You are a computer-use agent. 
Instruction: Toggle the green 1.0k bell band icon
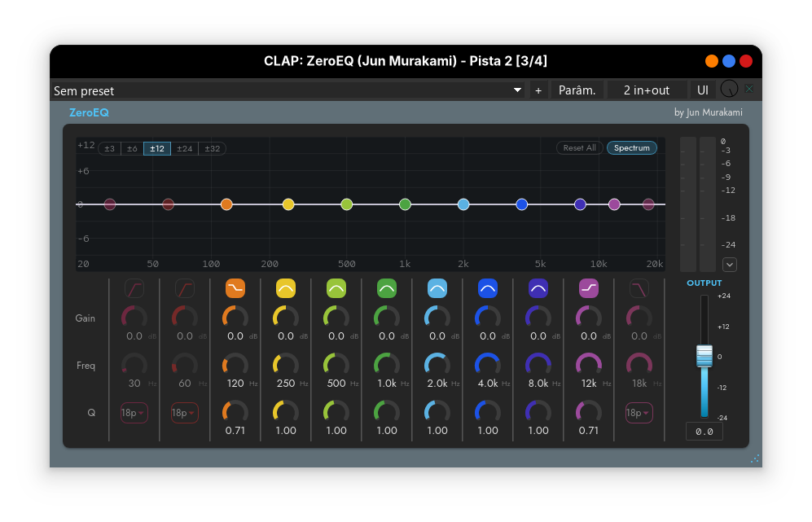387,288
